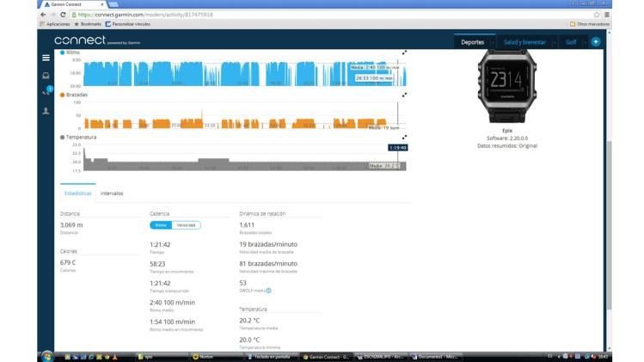Switch to Teclado en pantalla taskbar item
The width and height of the screenshot is (644, 362).
click(x=272, y=357)
